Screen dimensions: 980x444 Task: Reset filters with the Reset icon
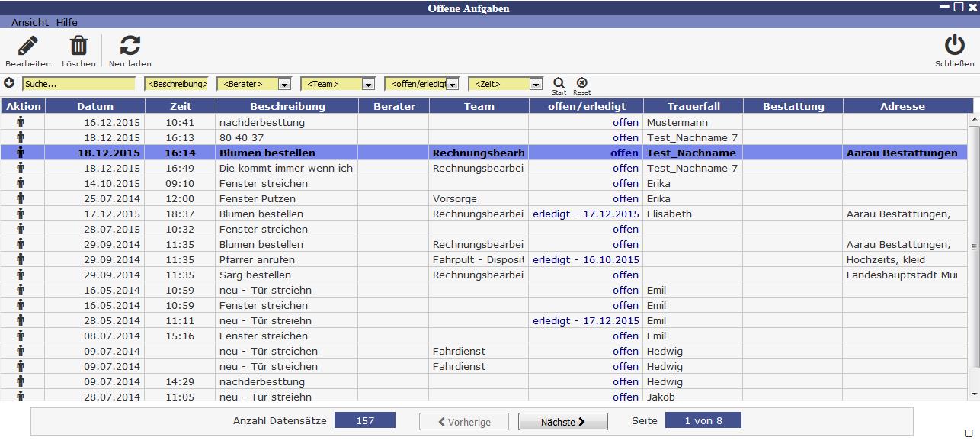[581, 83]
